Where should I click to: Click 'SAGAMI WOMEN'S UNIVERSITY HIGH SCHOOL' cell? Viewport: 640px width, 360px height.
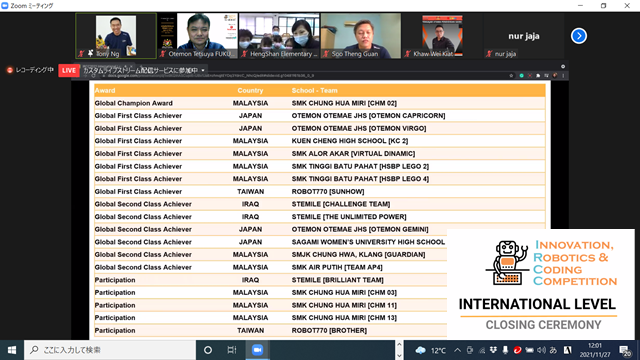tap(368, 242)
